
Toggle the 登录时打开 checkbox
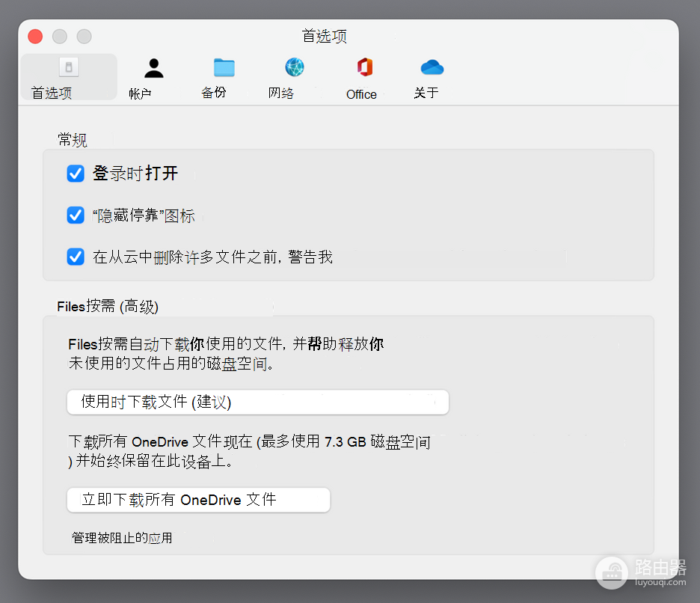[x=76, y=174]
